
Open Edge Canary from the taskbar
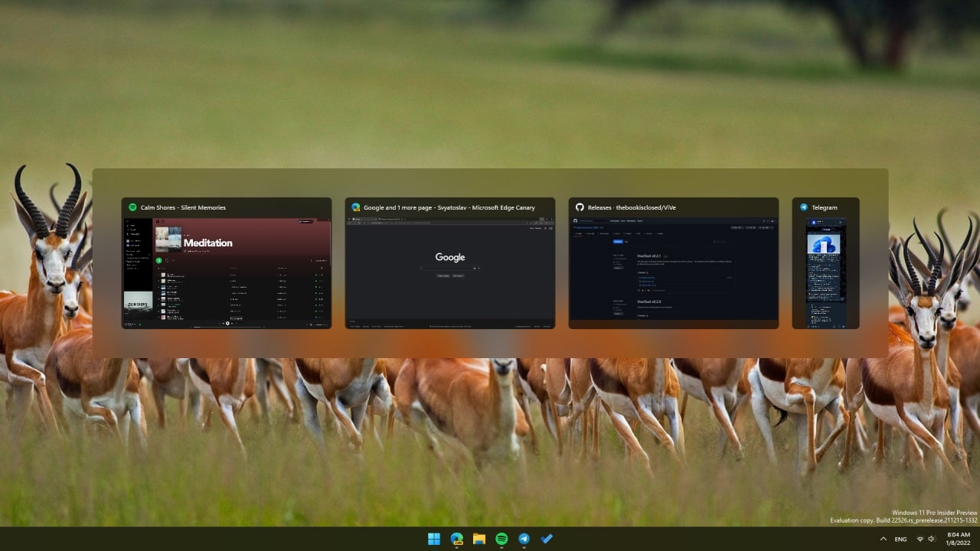click(x=457, y=539)
